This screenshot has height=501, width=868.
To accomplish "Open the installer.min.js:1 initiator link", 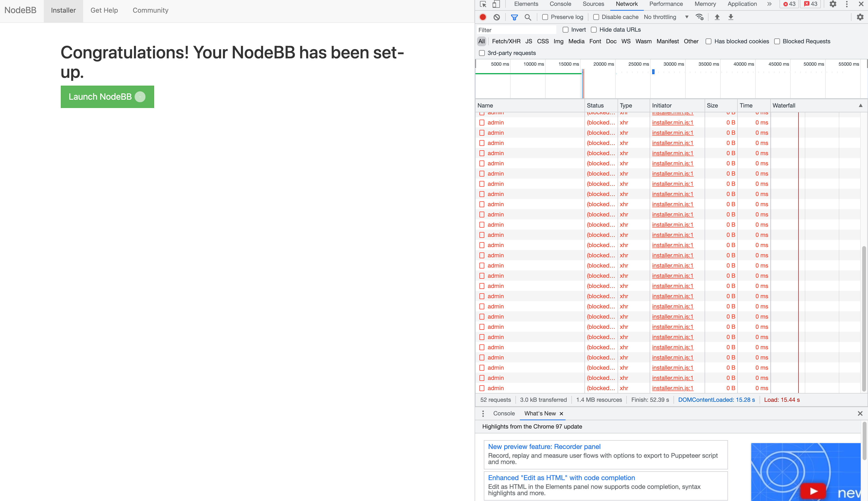I will [x=672, y=123].
